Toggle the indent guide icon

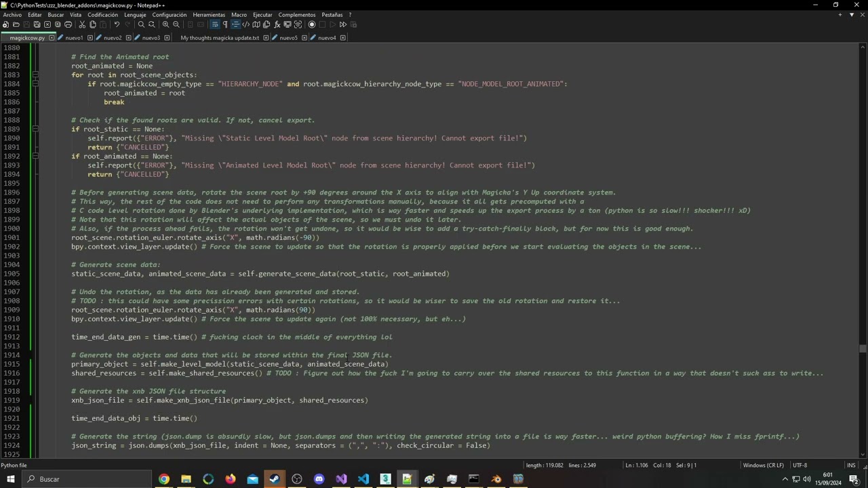(x=235, y=24)
